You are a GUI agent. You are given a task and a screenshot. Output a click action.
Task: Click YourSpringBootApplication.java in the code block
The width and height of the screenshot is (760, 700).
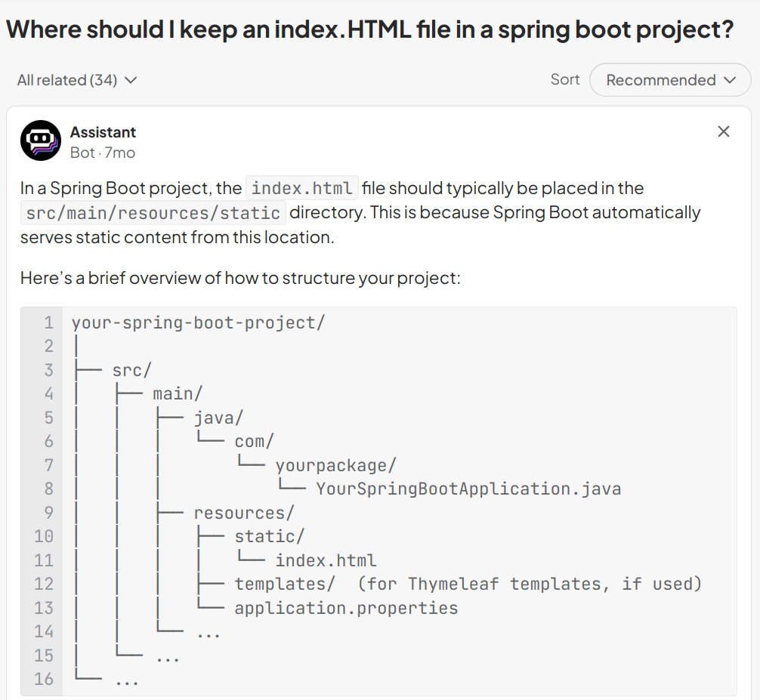468,489
